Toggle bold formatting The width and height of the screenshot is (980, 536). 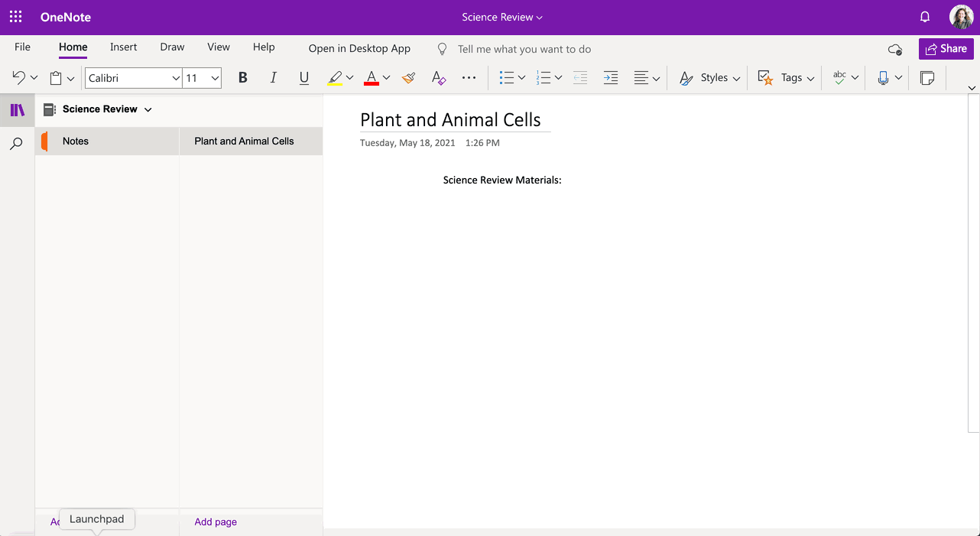242,77
